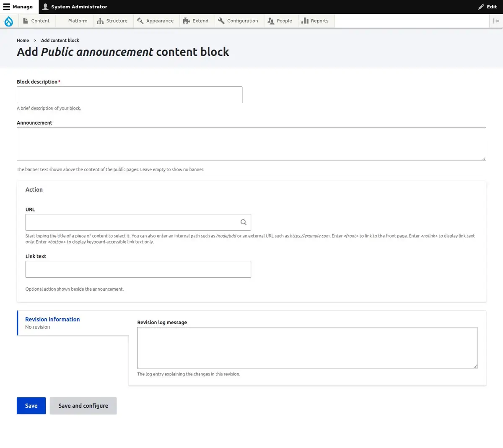503x448 pixels.
Task: Click the Save and configure button
Action: click(83, 406)
